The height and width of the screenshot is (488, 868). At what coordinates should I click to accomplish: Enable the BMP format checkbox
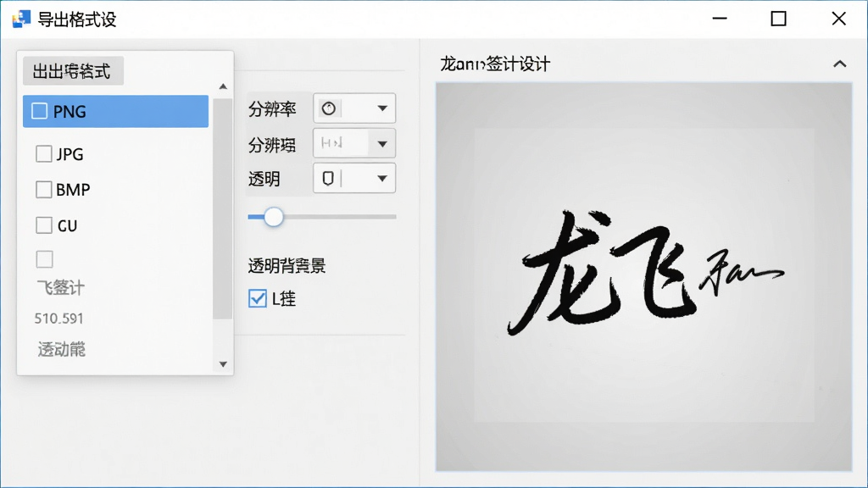pyautogui.click(x=44, y=189)
